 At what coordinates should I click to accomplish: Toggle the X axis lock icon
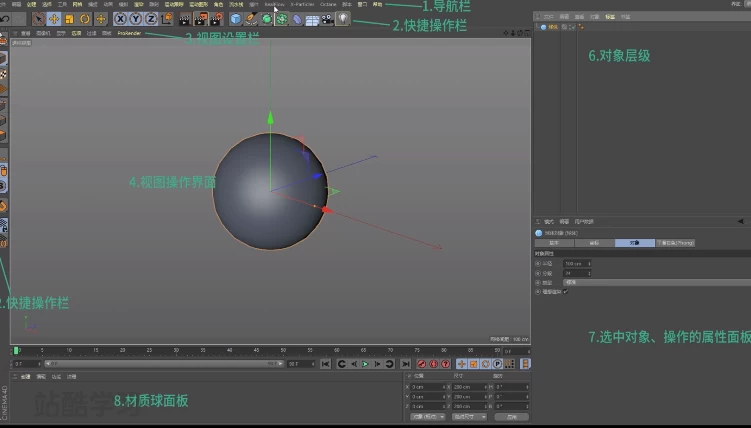(120, 19)
